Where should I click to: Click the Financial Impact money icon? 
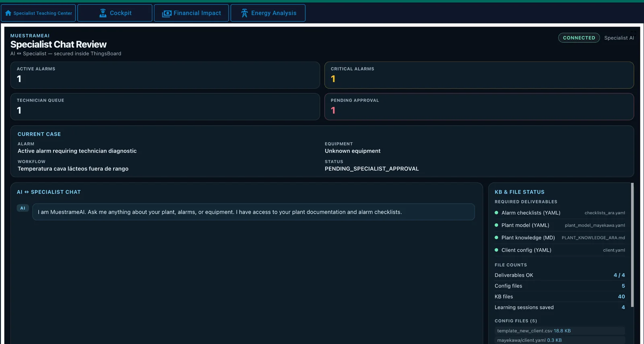pos(167,14)
